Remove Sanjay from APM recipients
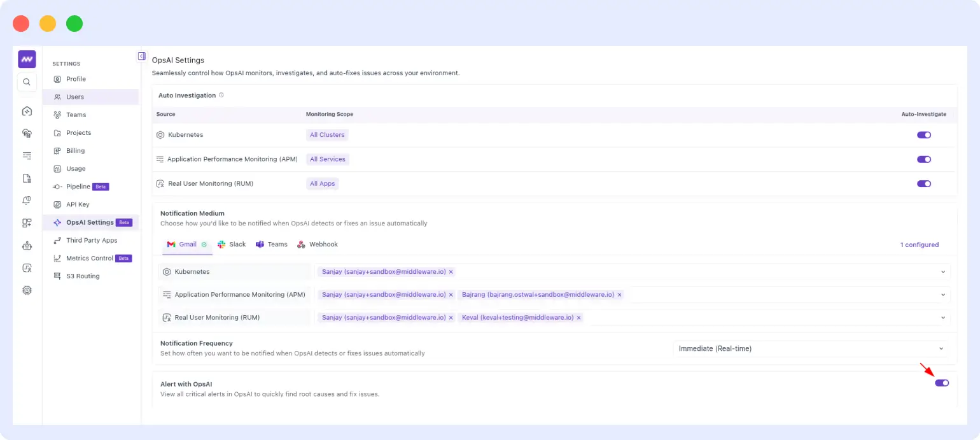The image size is (980, 440). (x=451, y=295)
